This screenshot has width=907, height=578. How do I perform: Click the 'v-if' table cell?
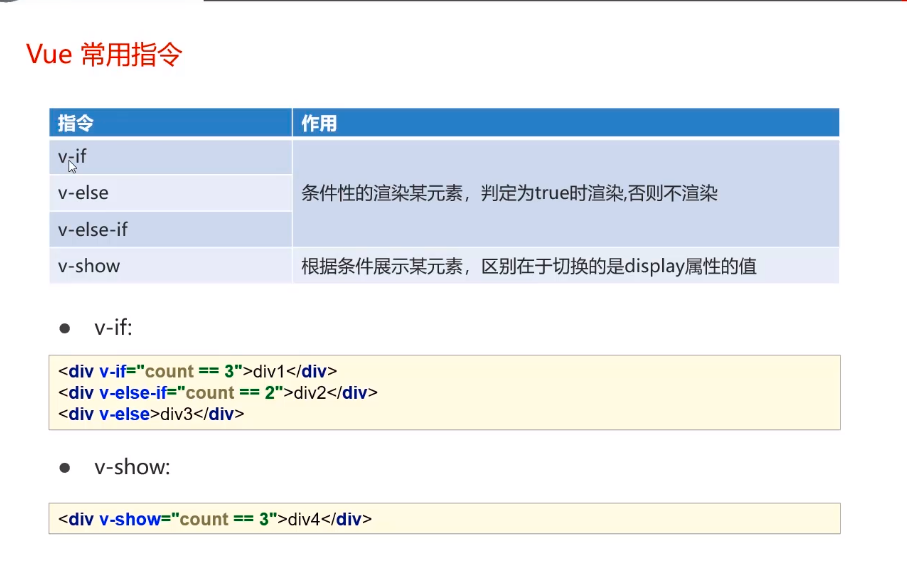tap(171, 157)
